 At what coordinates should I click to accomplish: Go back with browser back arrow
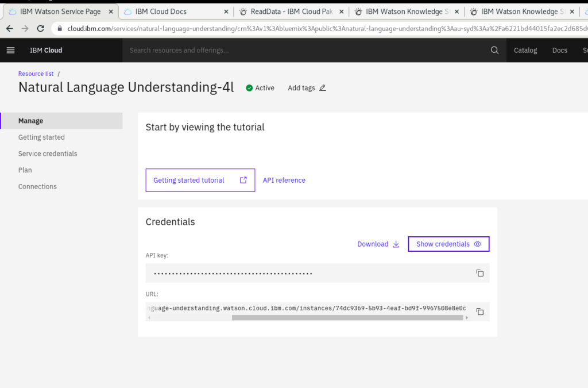[10, 28]
